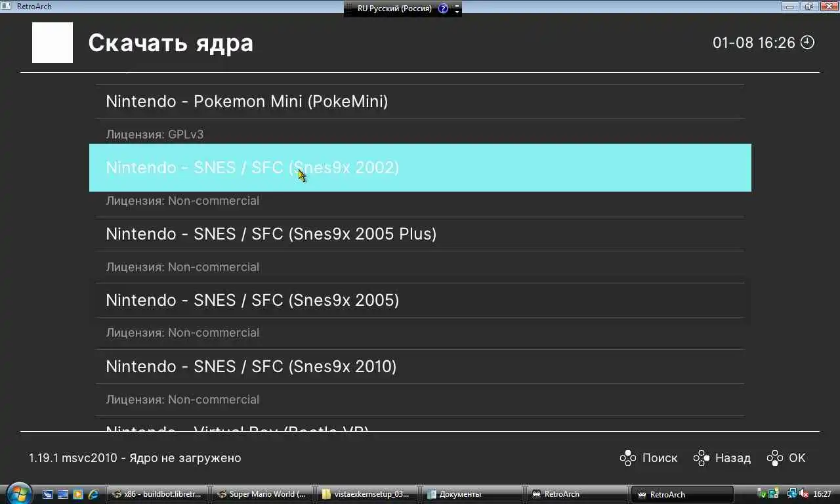Click the RU Русский language bar indicator
Screen dimensions: 840x504
click(x=394, y=9)
